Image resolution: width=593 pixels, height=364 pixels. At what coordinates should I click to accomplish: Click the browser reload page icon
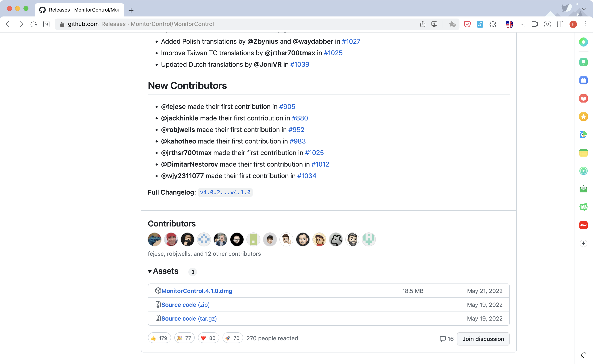[x=34, y=24]
